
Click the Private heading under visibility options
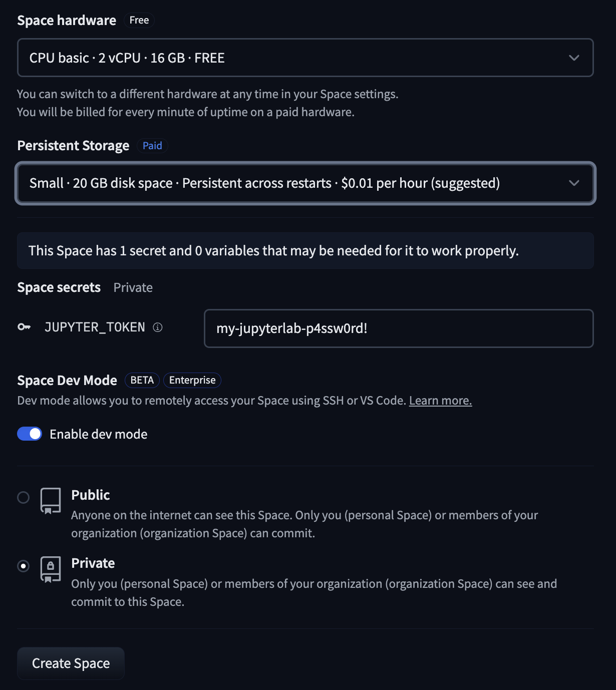tap(93, 563)
